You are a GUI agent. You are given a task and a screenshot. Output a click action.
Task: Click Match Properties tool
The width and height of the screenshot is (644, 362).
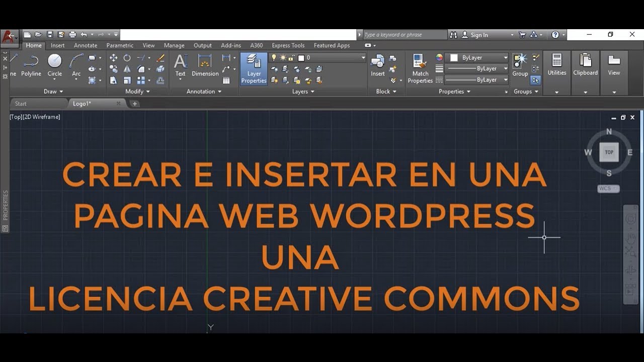(420, 68)
